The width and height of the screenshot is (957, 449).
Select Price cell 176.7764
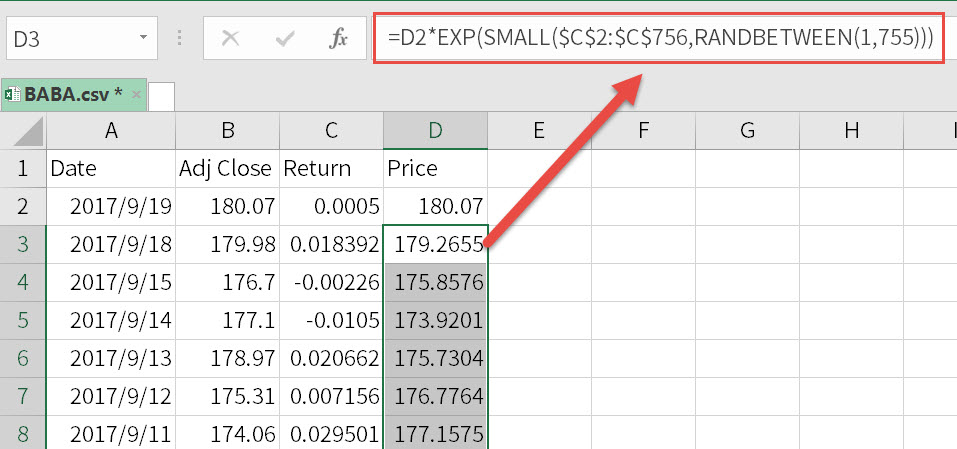point(435,397)
